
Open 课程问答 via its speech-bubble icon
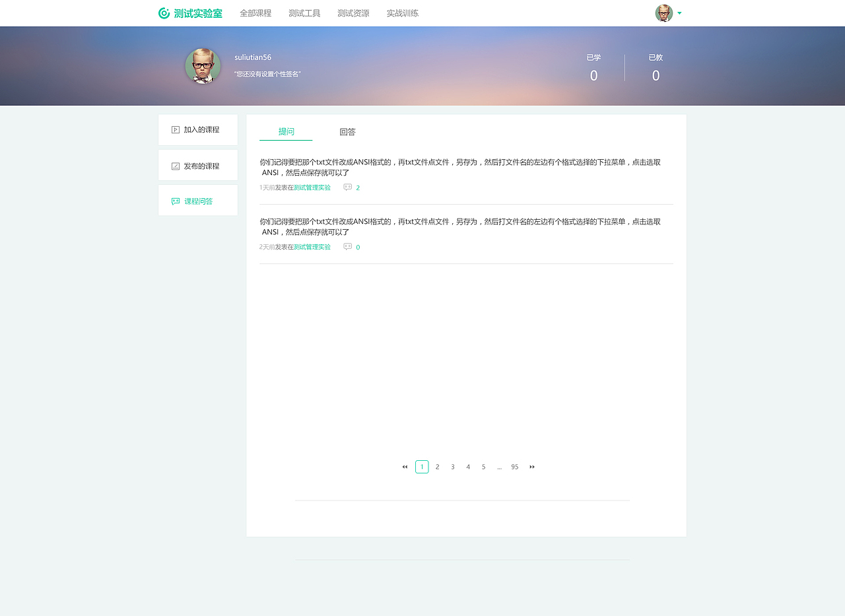[174, 200]
